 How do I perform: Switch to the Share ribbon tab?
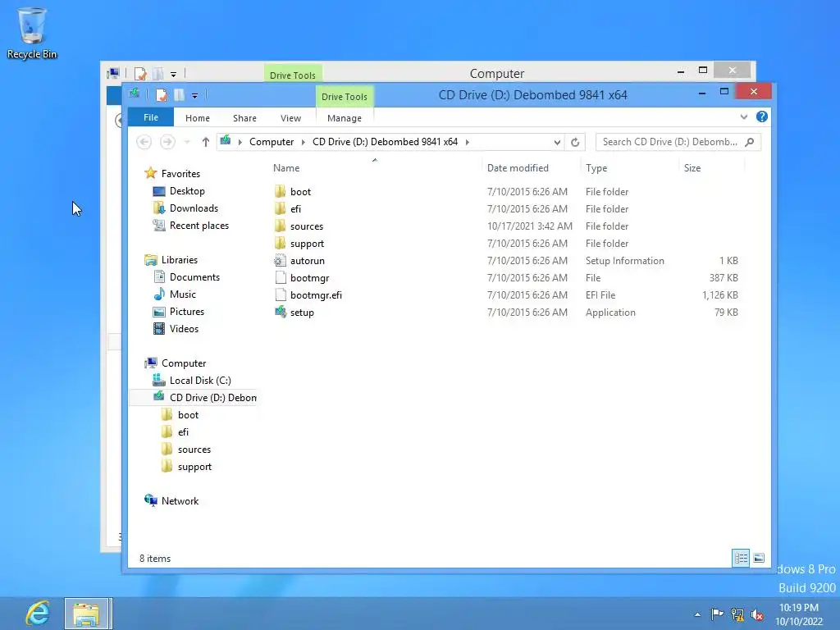244,118
